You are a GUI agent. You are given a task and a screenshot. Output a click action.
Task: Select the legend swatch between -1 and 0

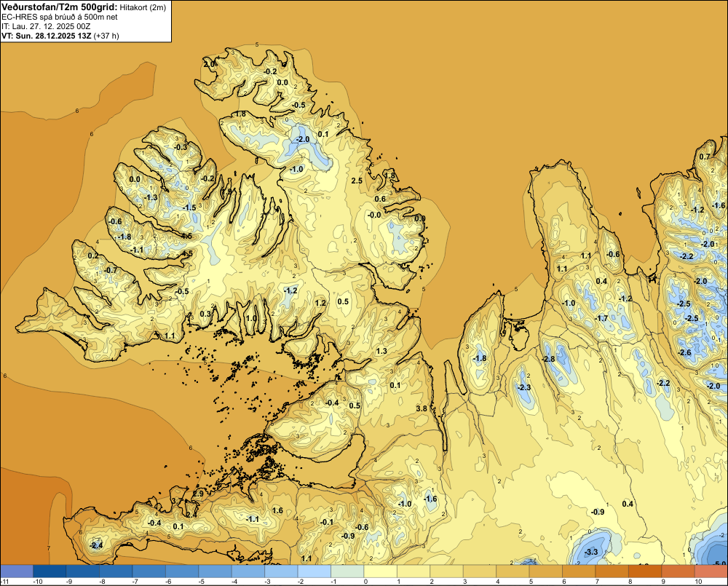coord(347,571)
